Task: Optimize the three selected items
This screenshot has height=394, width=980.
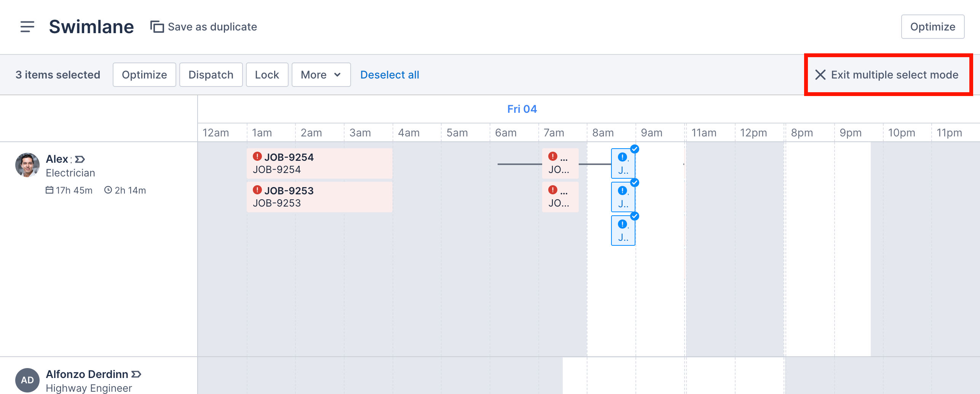Action: [x=144, y=75]
